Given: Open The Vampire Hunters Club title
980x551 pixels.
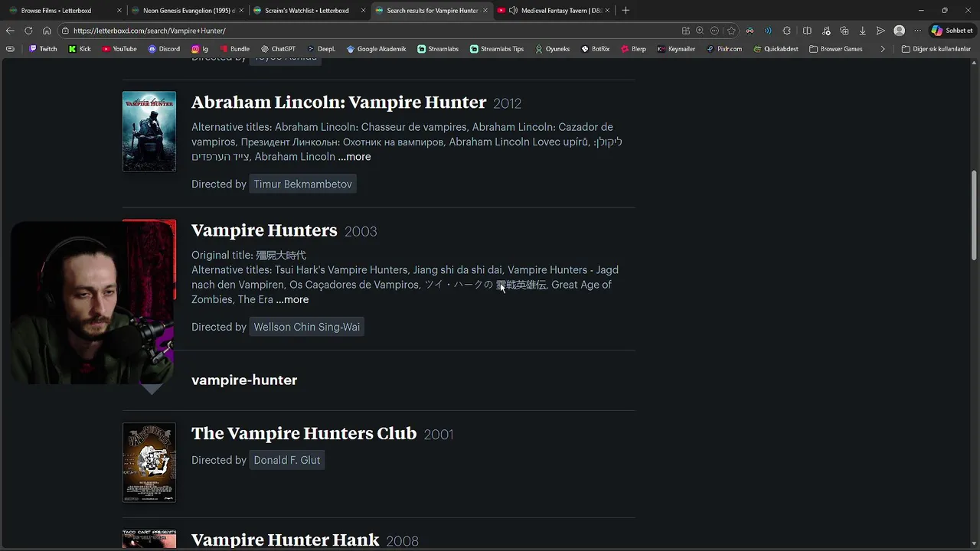Looking at the screenshot, I should click(304, 433).
